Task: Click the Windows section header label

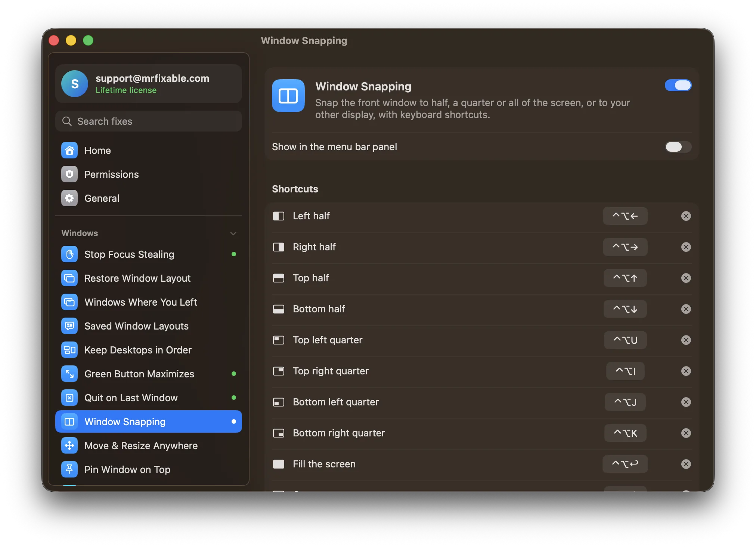Action: click(x=80, y=233)
